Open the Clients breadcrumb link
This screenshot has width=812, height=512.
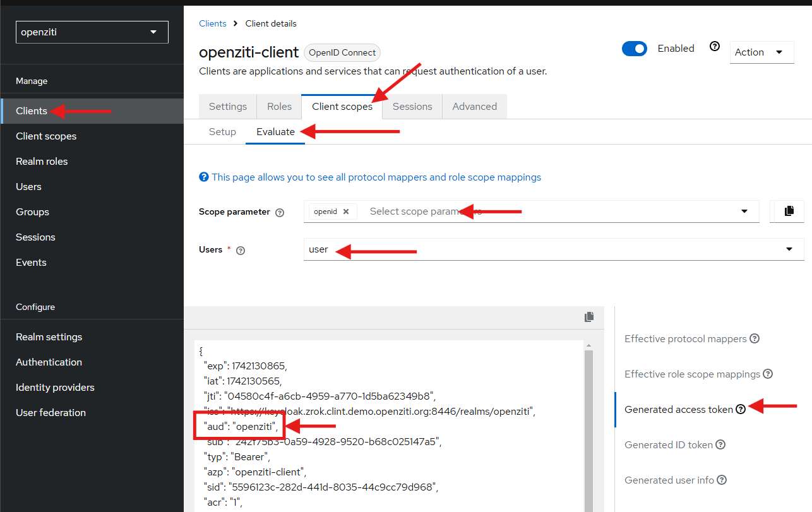(212, 23)
